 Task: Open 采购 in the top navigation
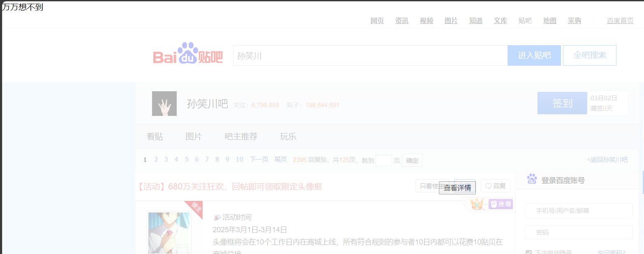tap(575, 21)
